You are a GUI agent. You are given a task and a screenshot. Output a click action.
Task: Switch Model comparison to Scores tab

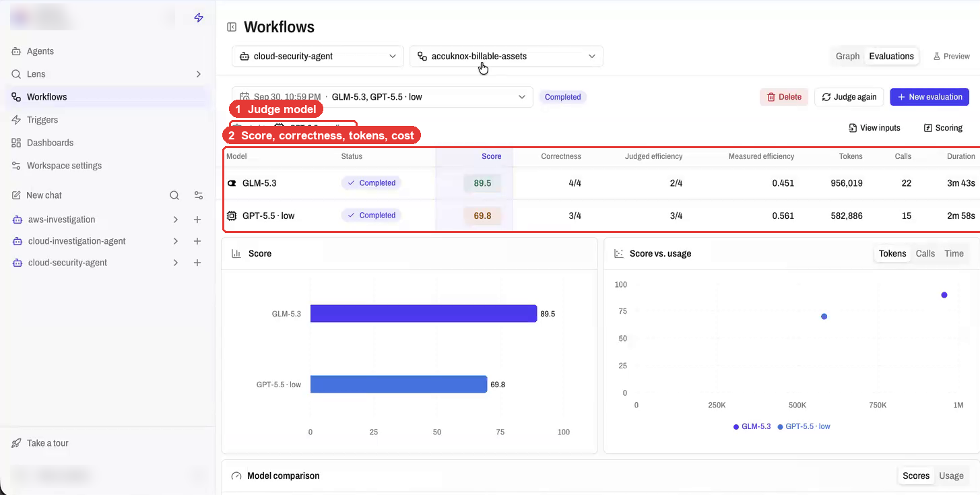[916, 475]
